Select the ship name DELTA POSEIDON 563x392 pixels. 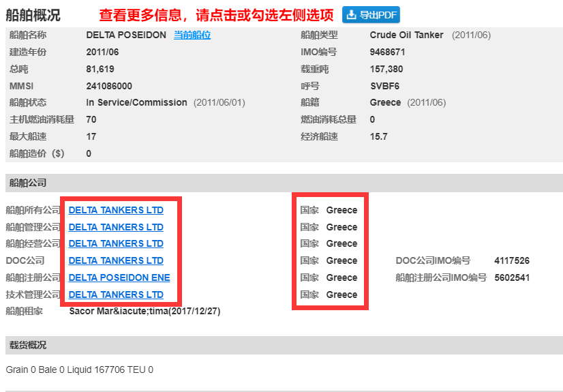tap(126, 35)
